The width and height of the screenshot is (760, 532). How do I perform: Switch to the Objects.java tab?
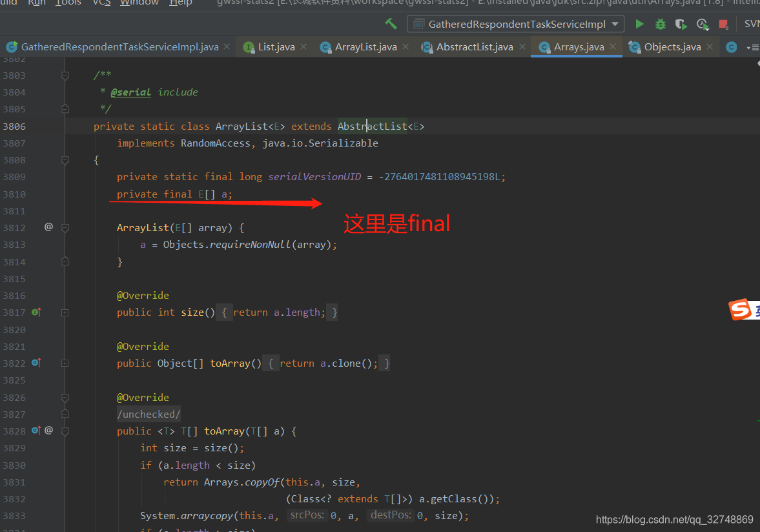click(x=672, y=47)
